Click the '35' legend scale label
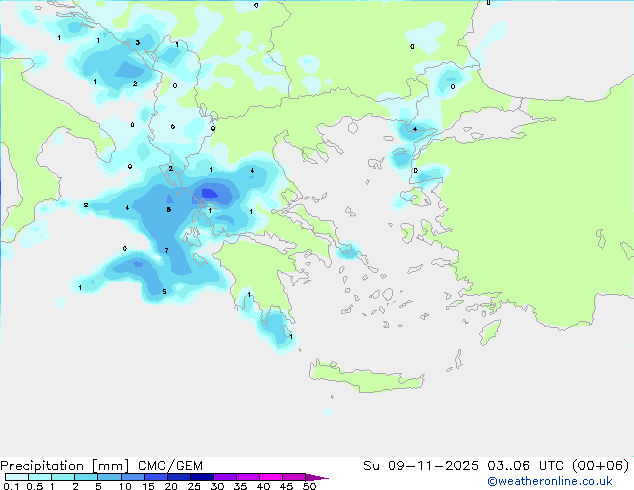Screen dimensions: 634x490 (x=240, y=486)
